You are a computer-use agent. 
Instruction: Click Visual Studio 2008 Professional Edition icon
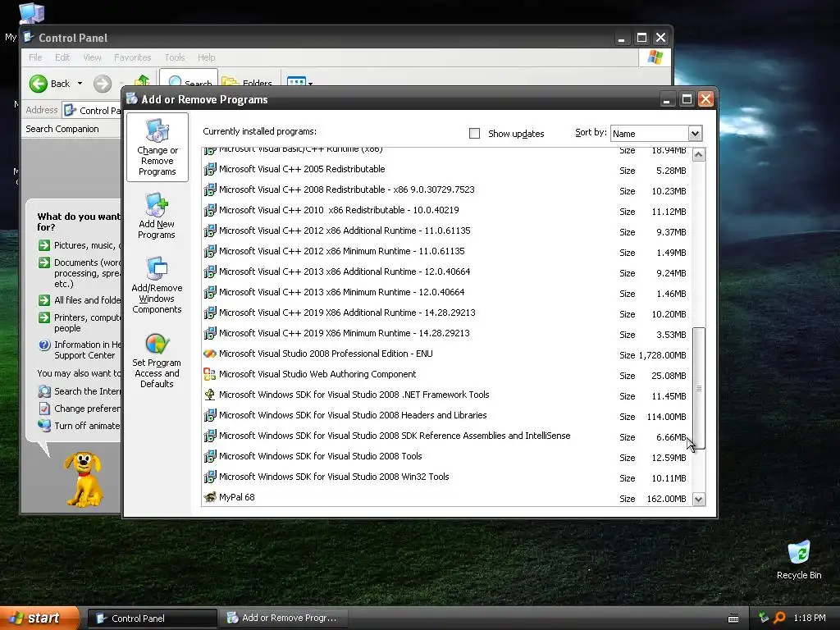210,354
